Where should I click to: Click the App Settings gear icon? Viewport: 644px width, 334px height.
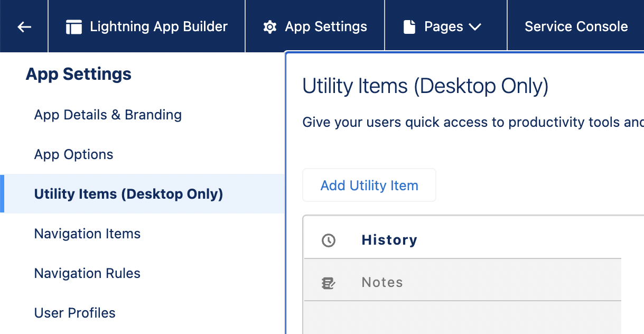coord(270,26)
